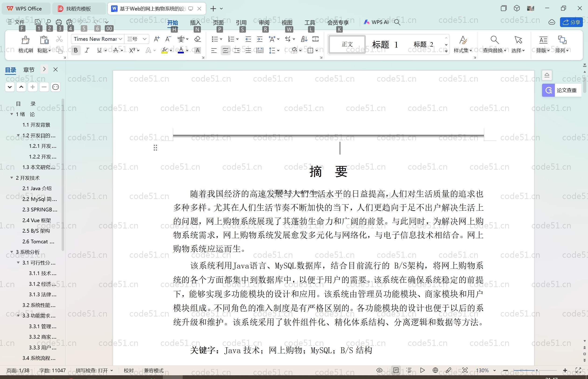Toggle center alignment button

pos(225,50)
